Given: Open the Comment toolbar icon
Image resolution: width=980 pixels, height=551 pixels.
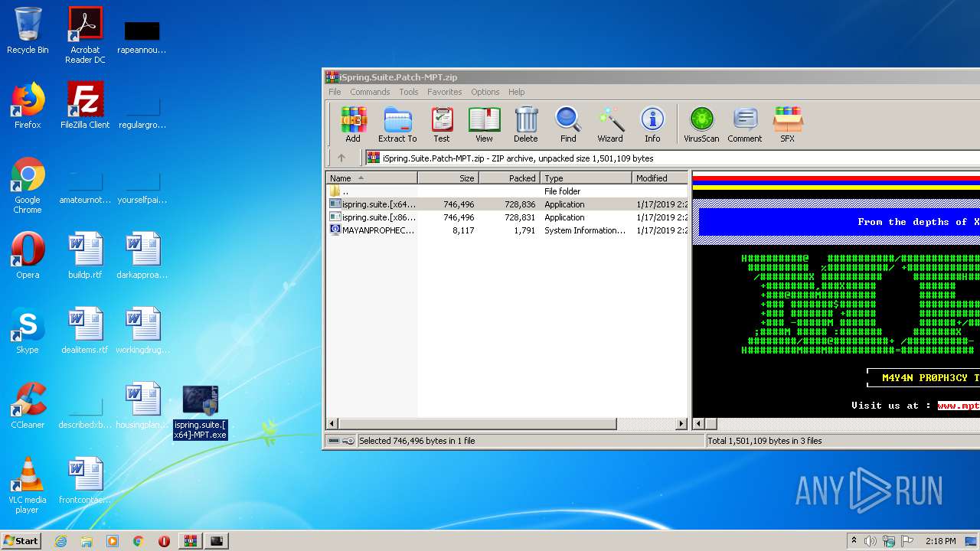Looking at the screenshot, I should (745, 125).
